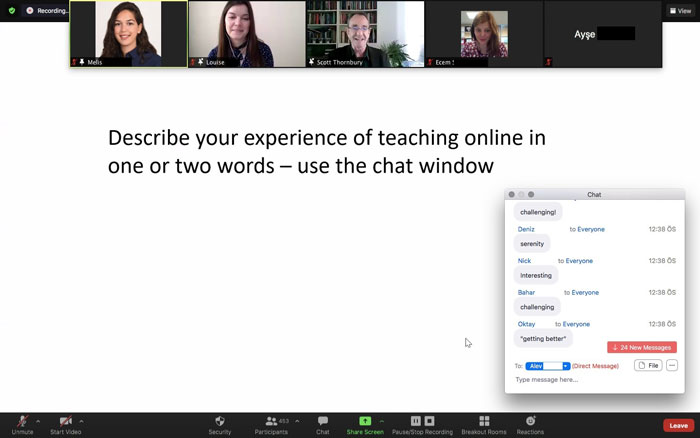
Task: Select Scott Thornbury's video thumbnail
Action: (365, 34)
